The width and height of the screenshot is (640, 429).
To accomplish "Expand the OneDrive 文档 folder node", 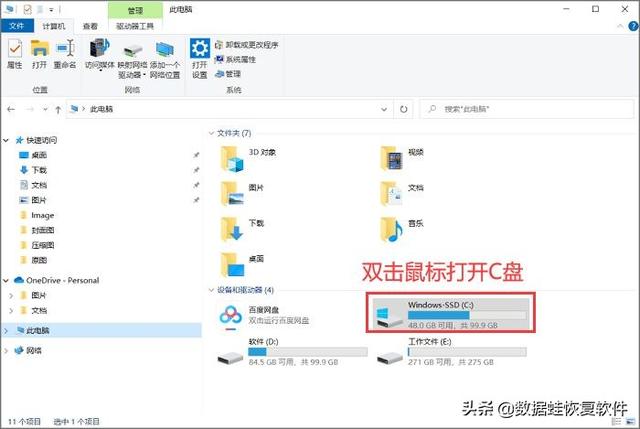I will click(x=11, y=311).
